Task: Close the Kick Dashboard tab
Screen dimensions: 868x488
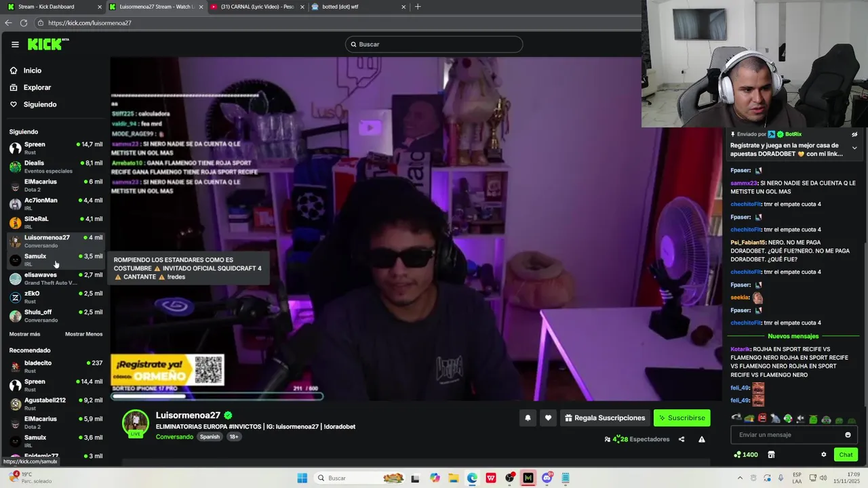Action: click(x=100, y=7)
